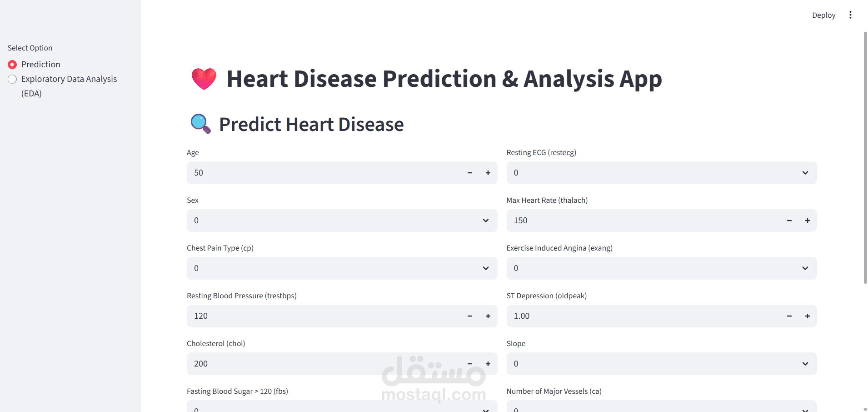Click the Deploy button
Viewport: 868px width, 412px height.
click(x=823, y=15)
